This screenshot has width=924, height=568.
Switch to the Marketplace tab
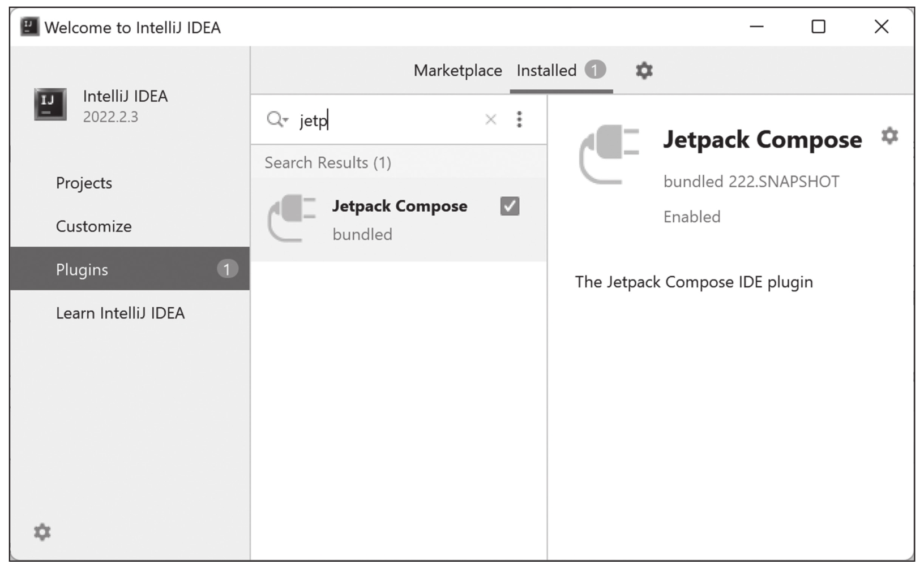click(x=457, y=71)
